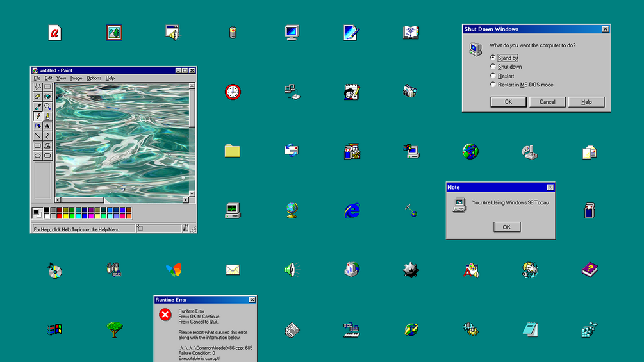Click the joystick game controller icon
This screenshot has width=644, height=362.
[530, 152]
